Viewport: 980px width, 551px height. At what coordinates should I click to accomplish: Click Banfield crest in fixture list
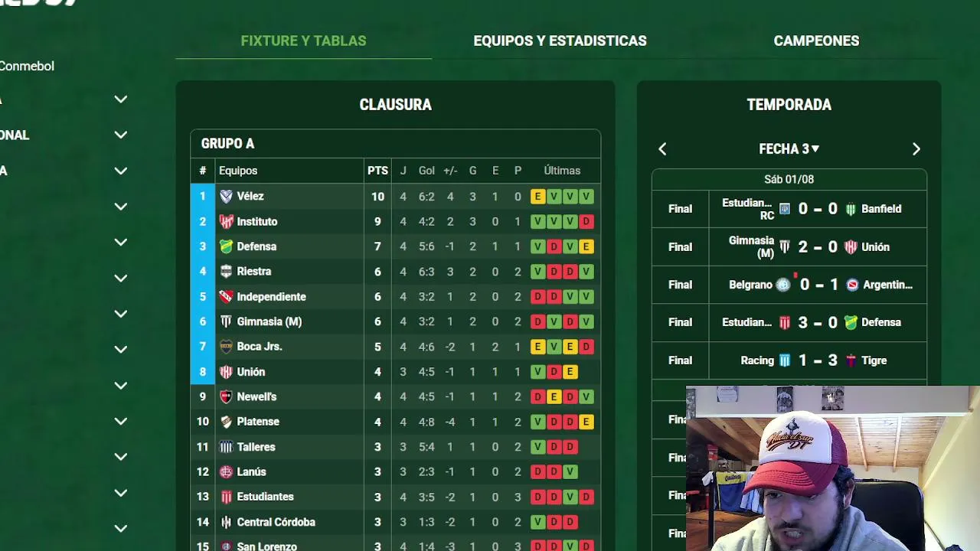click(851, 209)
